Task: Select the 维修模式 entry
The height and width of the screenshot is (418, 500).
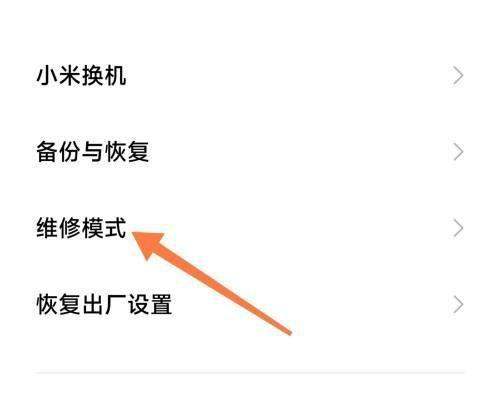Action: (249, 229)
